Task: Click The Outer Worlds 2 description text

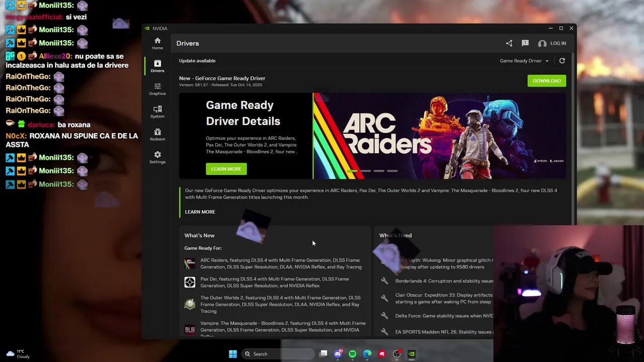Action: click(280, 304)
